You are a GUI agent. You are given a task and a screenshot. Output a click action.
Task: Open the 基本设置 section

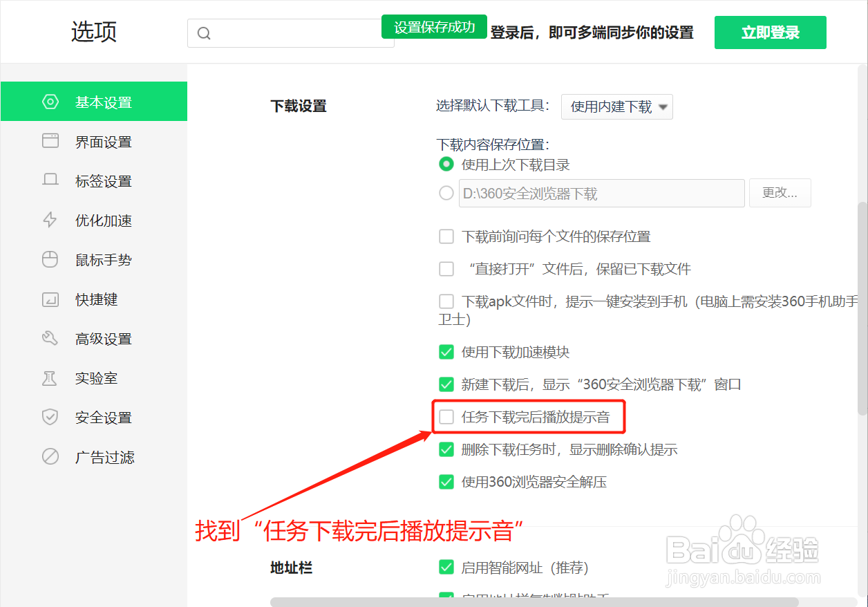pos(94,102)
